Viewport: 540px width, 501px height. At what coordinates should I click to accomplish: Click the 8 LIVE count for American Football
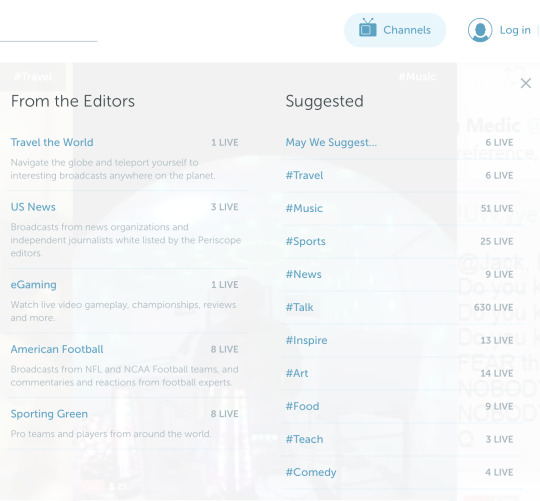tap(225, 349)
